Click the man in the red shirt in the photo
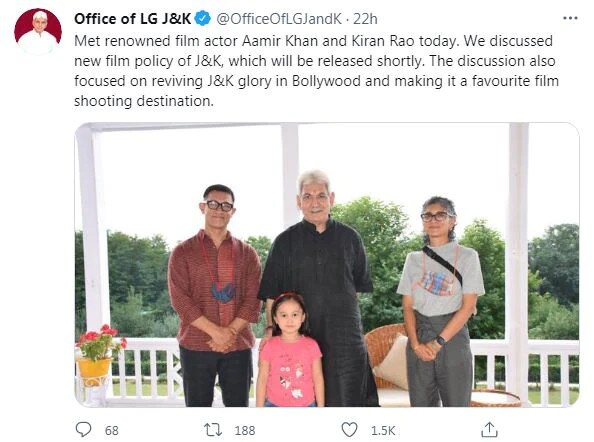This screenshot has width=594, height=442. (x=215, y=295)
